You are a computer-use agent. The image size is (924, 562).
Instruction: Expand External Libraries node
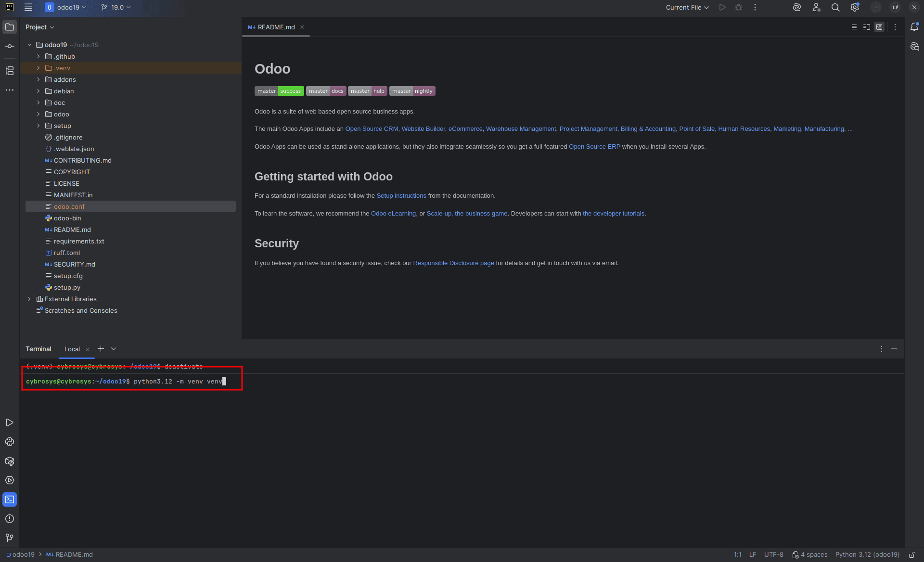tap(29, 299)
